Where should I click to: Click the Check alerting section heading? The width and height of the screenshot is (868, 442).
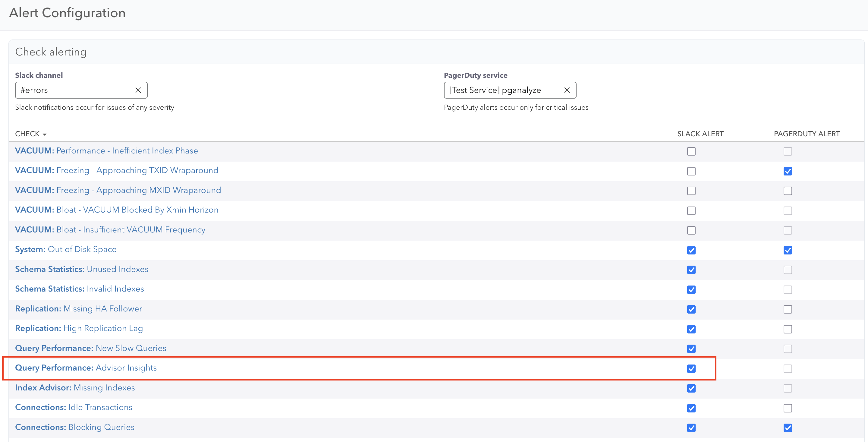click(x=51, y=52)
